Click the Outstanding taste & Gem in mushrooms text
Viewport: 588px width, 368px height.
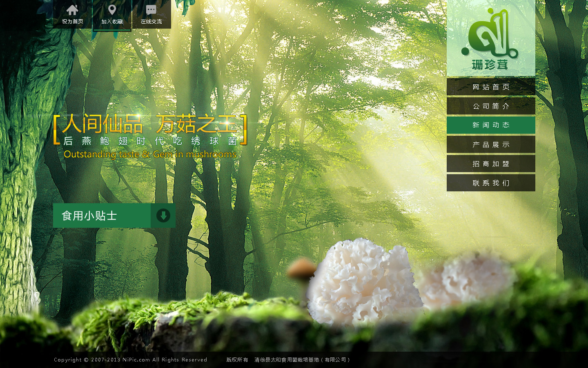coord(150,154)
